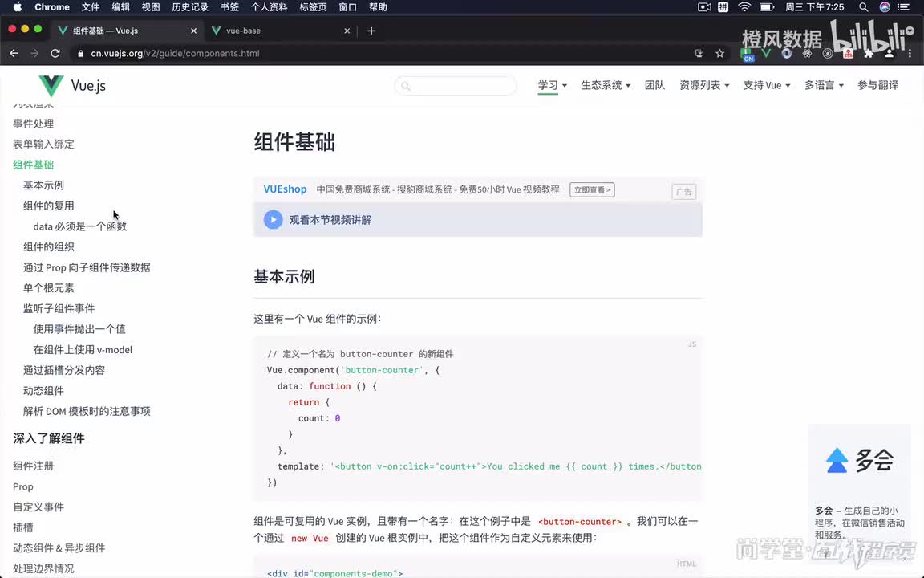Jump to data 必须是一个函数 in sidebar

[x=80, y=226]
